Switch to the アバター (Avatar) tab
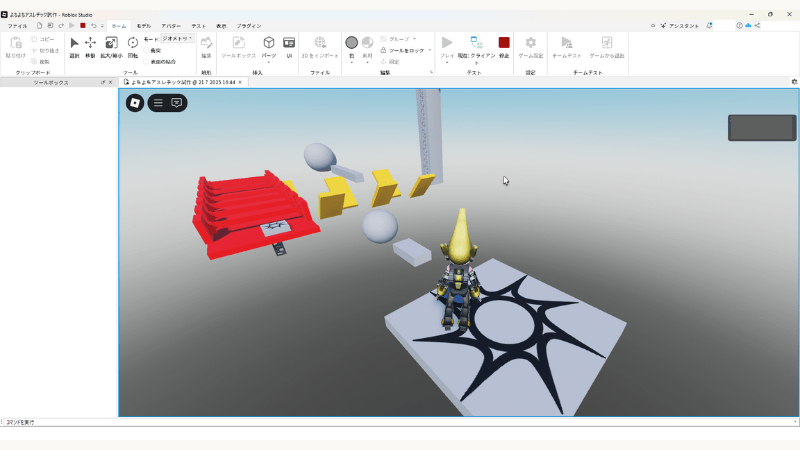This screenshot has height=450, width=800. tap(171, 26)
